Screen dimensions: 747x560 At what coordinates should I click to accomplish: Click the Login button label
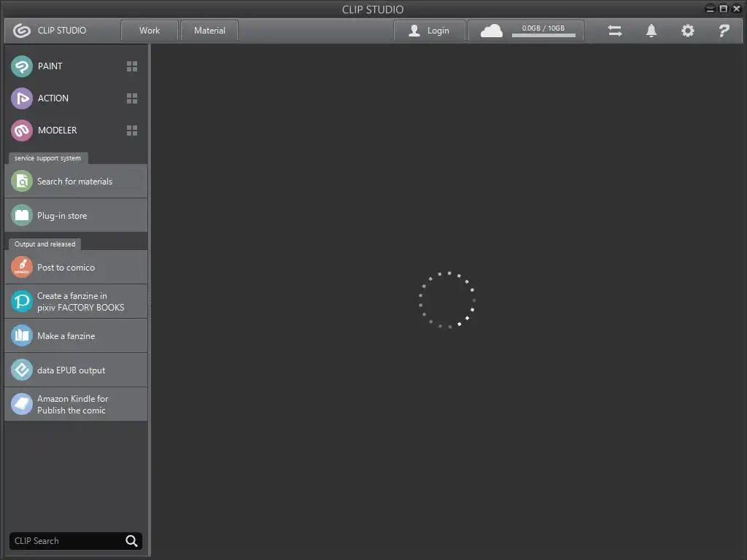(x=438, y=31)
